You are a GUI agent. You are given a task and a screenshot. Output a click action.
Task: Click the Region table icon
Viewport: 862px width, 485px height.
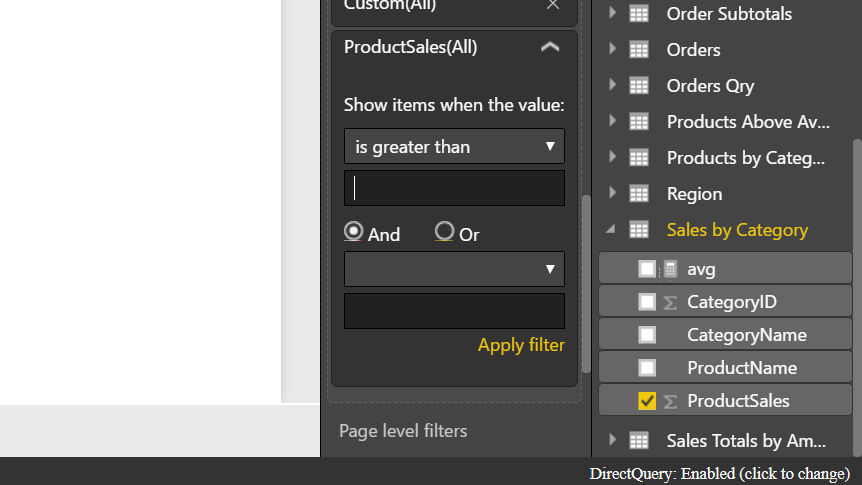click(x=639, y=194)
